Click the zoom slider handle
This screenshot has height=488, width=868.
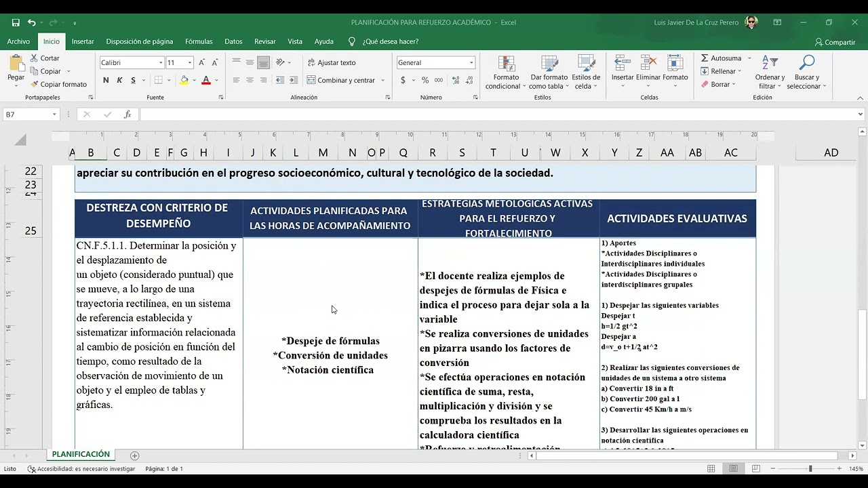[810, 468]
